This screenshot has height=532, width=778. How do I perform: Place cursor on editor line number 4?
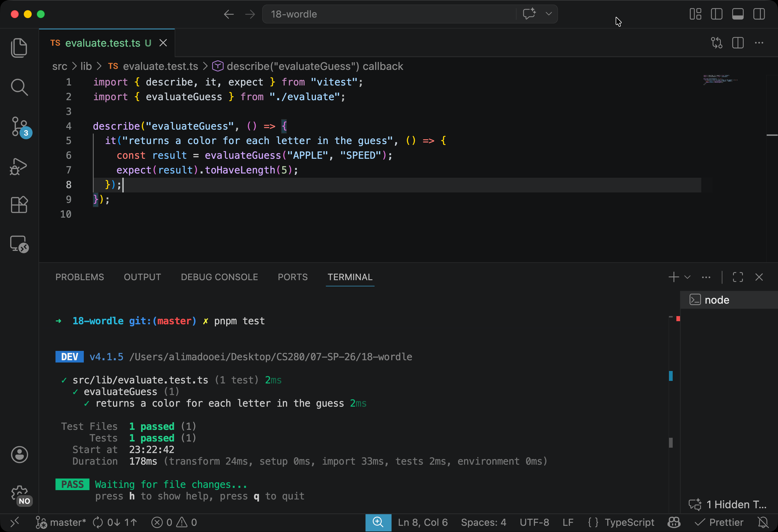point(69,126)
